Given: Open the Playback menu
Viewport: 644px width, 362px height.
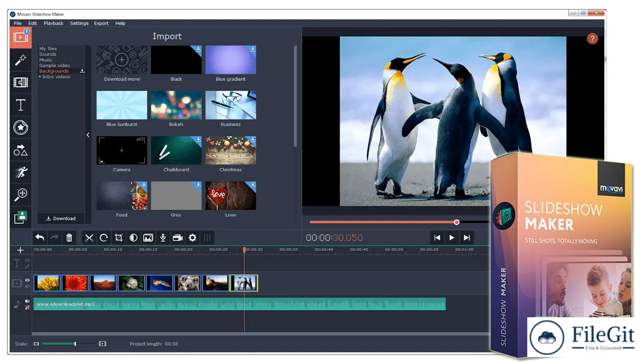Looking at the screenshot, I should [x=53, y=23].
